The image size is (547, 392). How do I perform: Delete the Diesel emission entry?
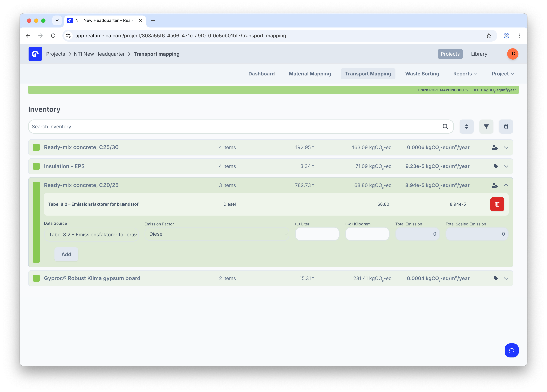[x=497, y=204]
